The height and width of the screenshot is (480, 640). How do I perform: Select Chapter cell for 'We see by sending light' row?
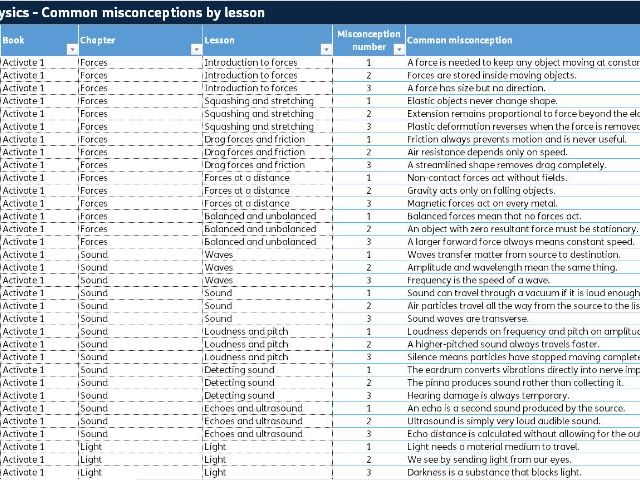tap(140, 460)
